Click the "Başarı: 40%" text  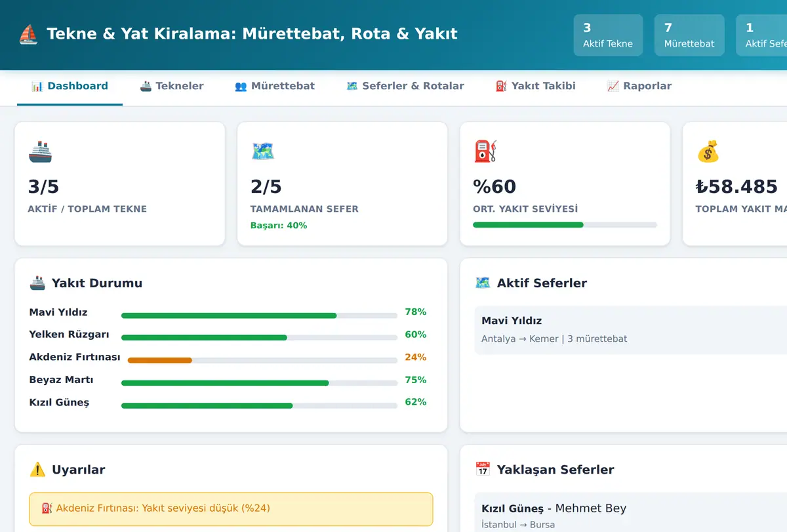(279, 226)
